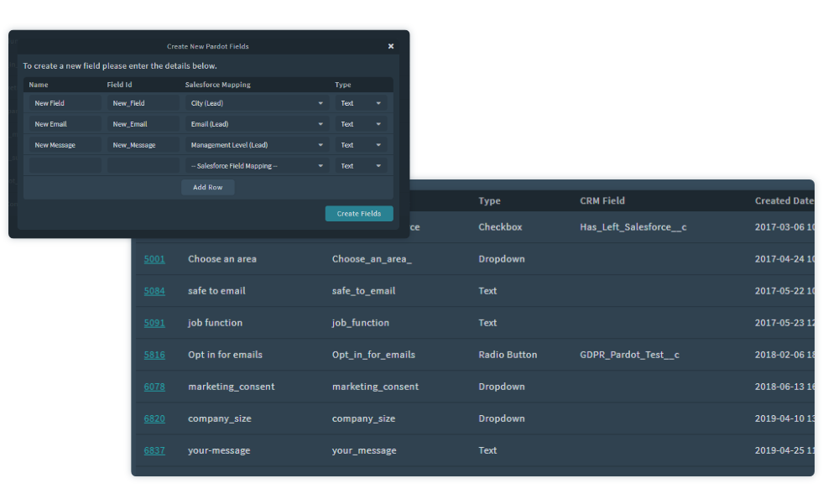Click the 'your_message' field id cell

click(364, 450)
